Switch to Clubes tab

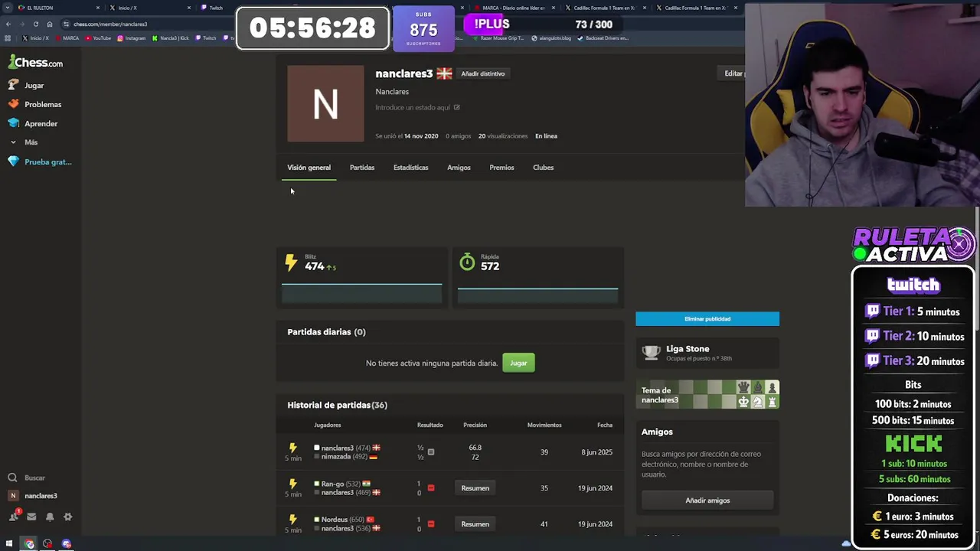coord(543,168)
